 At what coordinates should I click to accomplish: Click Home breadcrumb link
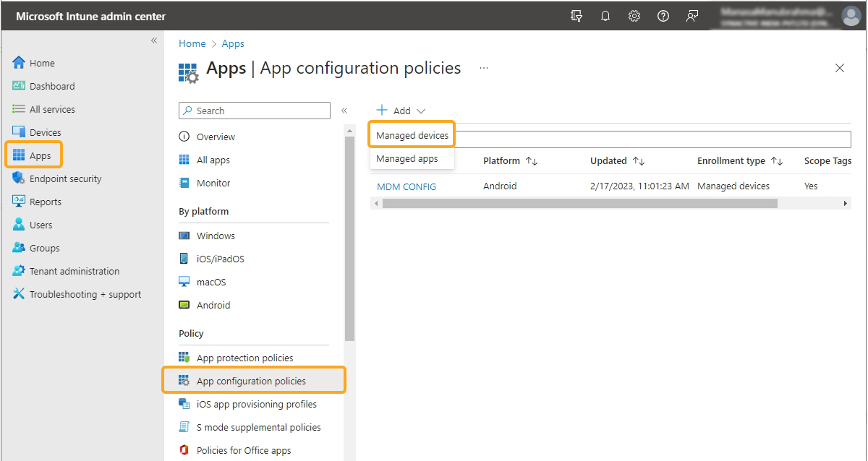pos(192,44)
